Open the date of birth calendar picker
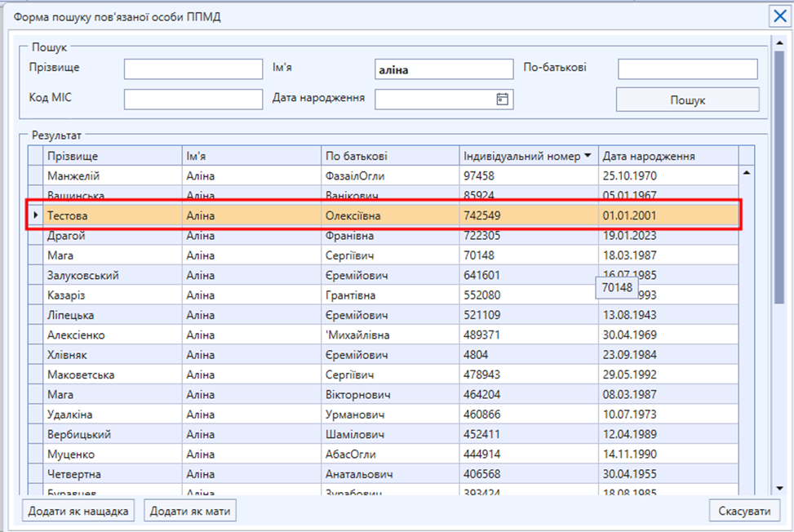 [x=503, y=100]
